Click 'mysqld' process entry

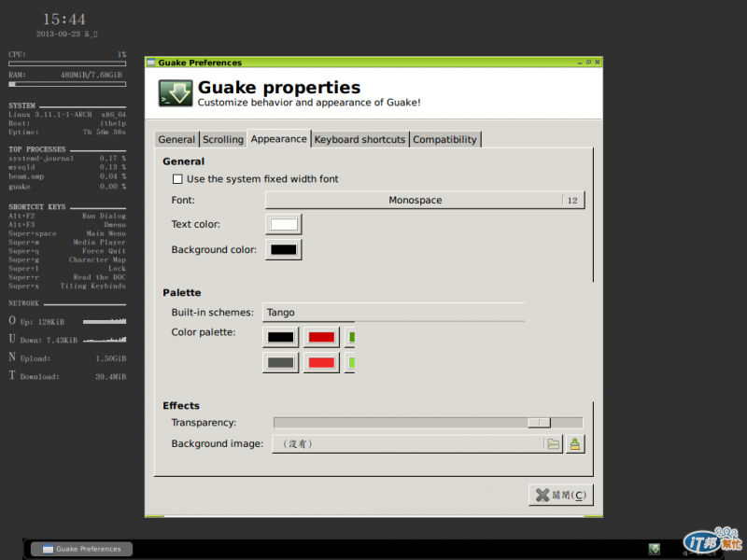(x=21, y=168)
